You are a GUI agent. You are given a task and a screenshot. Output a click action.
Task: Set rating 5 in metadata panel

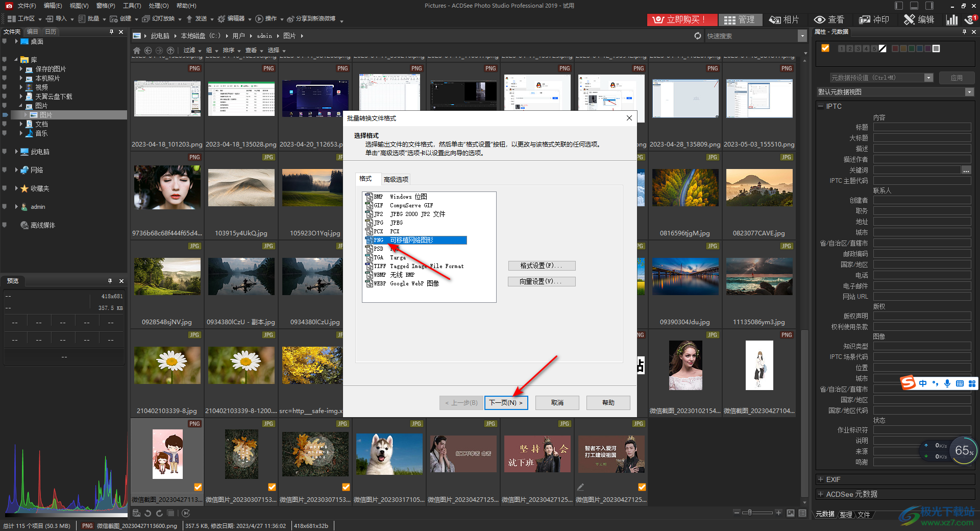(x=874, y=49)
